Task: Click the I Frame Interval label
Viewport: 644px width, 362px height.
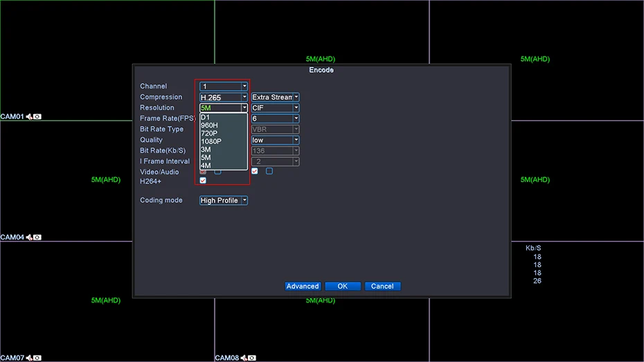Action: 165,162
